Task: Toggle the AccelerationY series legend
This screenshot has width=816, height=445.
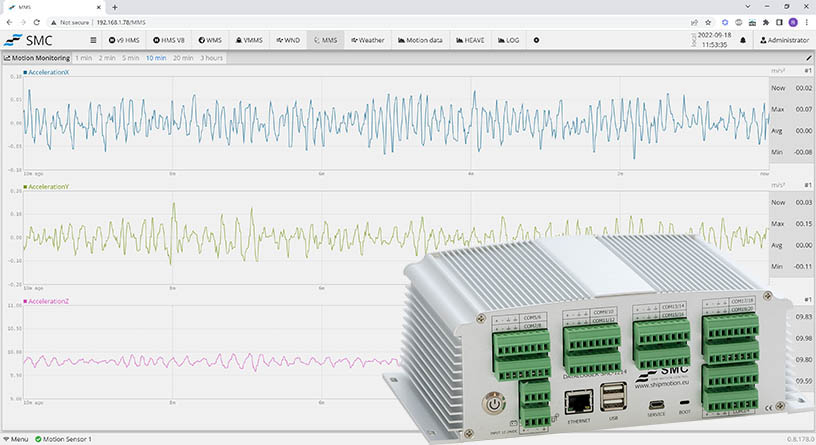Action: click(x=46, y=187)
